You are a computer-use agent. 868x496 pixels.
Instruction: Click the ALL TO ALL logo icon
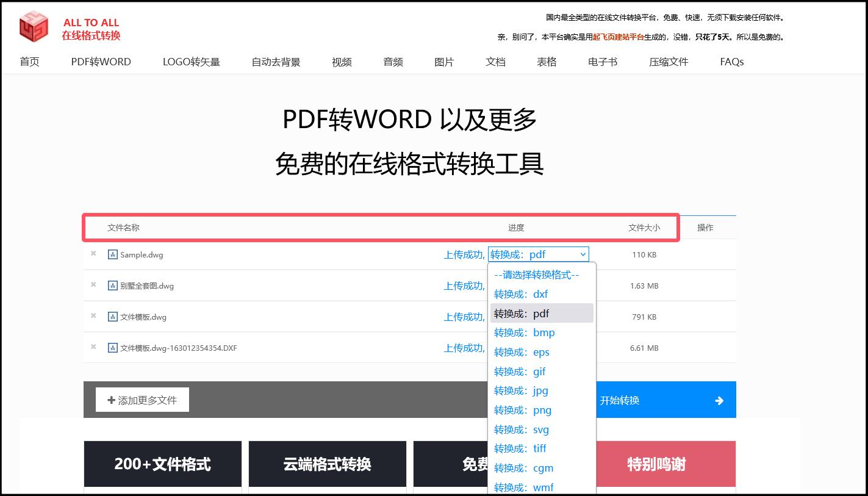[x=34, y=27]
